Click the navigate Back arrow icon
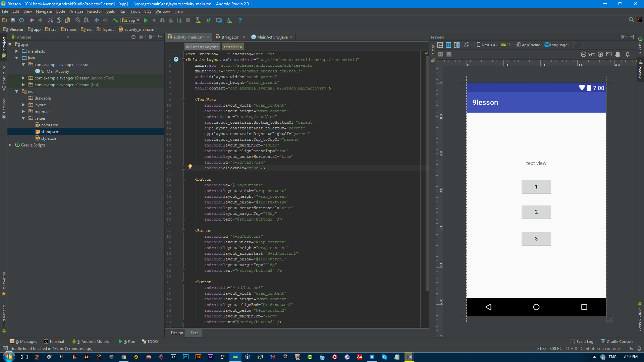Screen dimensions: 644x362 pyautogui.click(x=97, y=20)
